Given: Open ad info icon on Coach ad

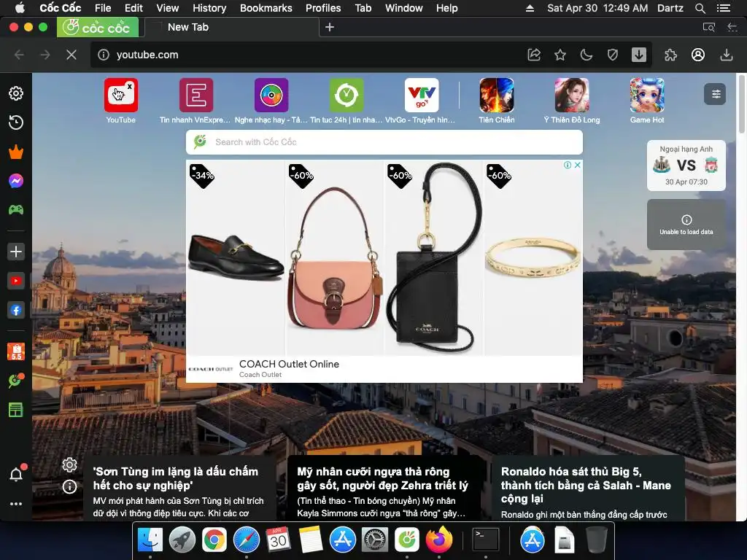Looking at the screenshot, I should coord(568,165).
